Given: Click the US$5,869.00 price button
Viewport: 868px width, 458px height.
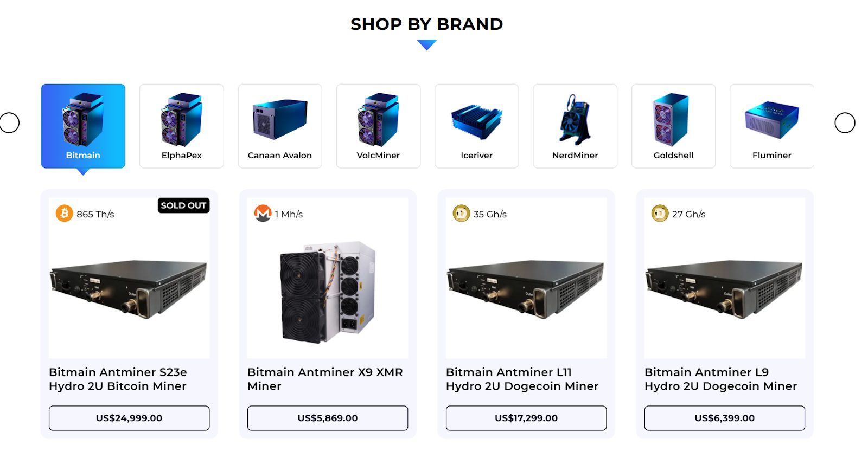Looking at the screenshot, I should [328, 418].
